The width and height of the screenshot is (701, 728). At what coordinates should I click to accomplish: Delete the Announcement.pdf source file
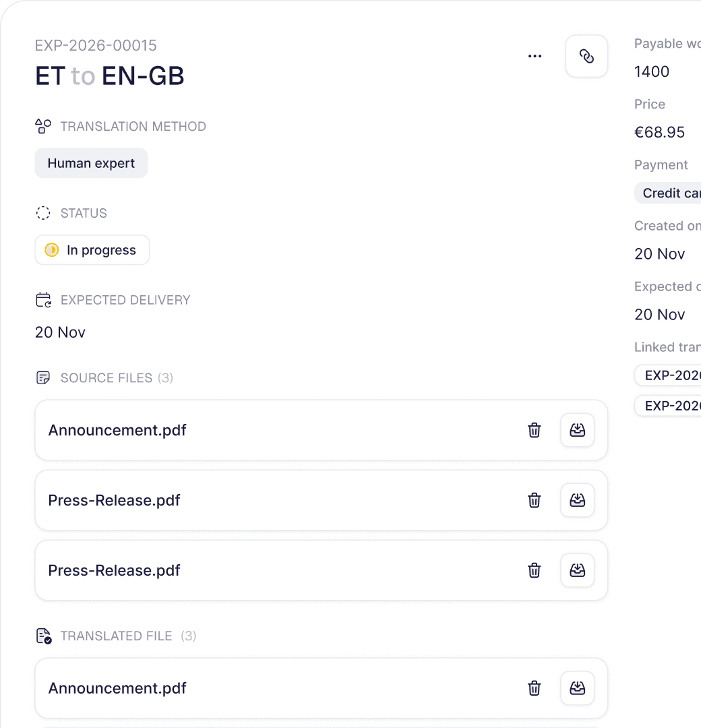coord(535,430)
